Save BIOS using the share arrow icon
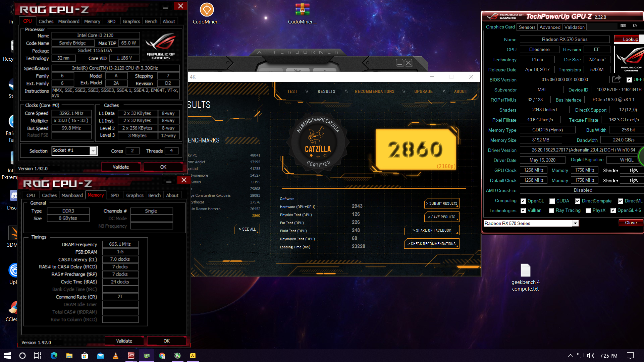Image resolution: width=644 pixels, height=362 pixels. pyautogui.click(x=616, y=79)
